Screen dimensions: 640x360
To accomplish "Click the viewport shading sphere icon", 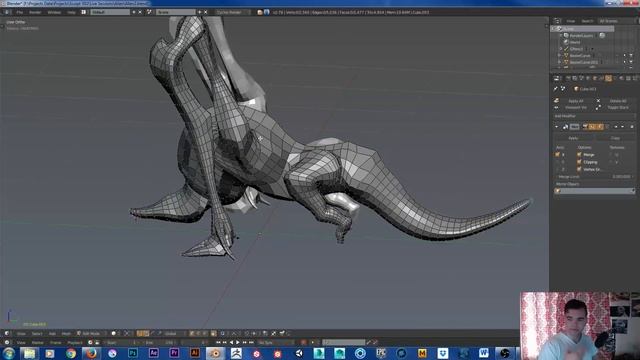I will pyautogui.click(x=114, y=333).
